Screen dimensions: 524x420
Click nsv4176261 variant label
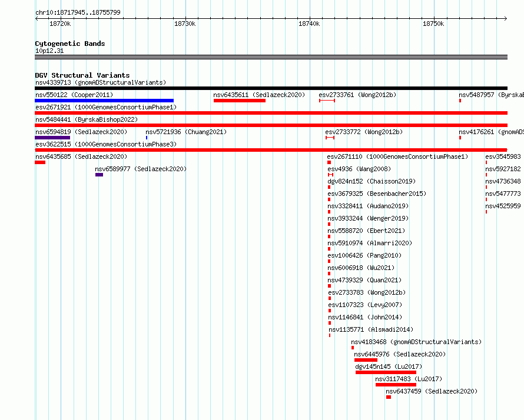(491, 132)
